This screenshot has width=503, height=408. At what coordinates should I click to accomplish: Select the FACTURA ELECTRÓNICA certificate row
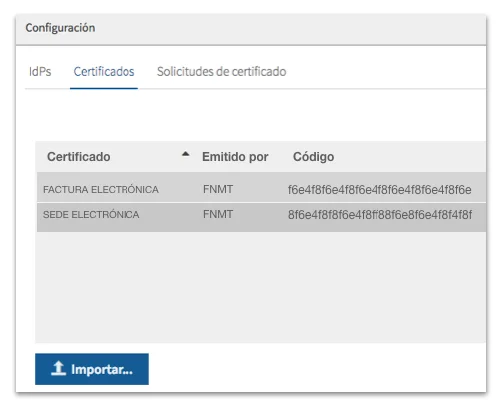coord(261,188)
